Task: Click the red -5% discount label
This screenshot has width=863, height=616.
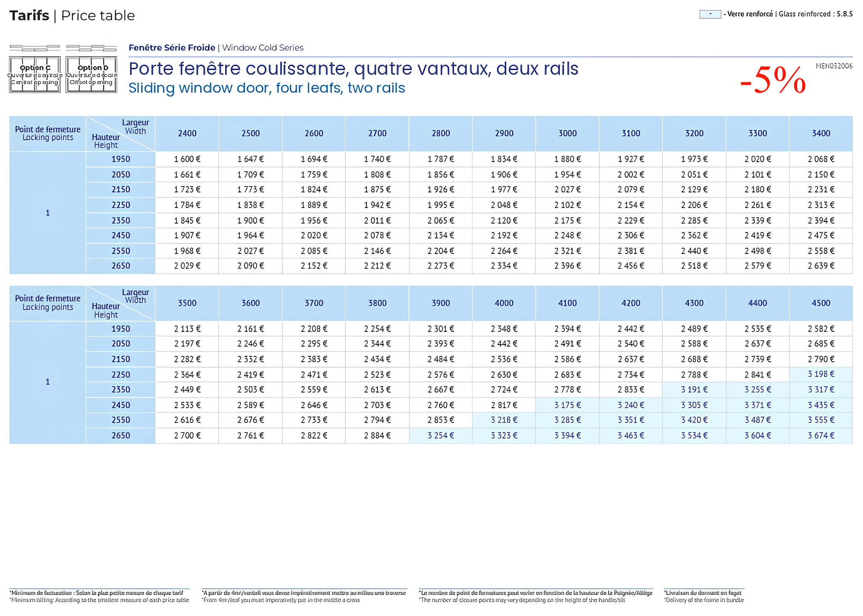Action: coord(772,80)
